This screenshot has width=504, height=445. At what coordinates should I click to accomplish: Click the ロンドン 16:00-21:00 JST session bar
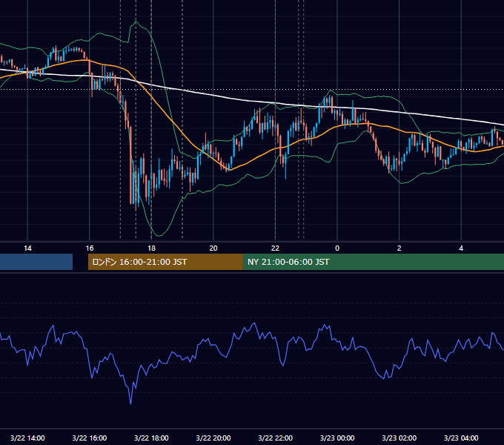click(x=165, y=262)
